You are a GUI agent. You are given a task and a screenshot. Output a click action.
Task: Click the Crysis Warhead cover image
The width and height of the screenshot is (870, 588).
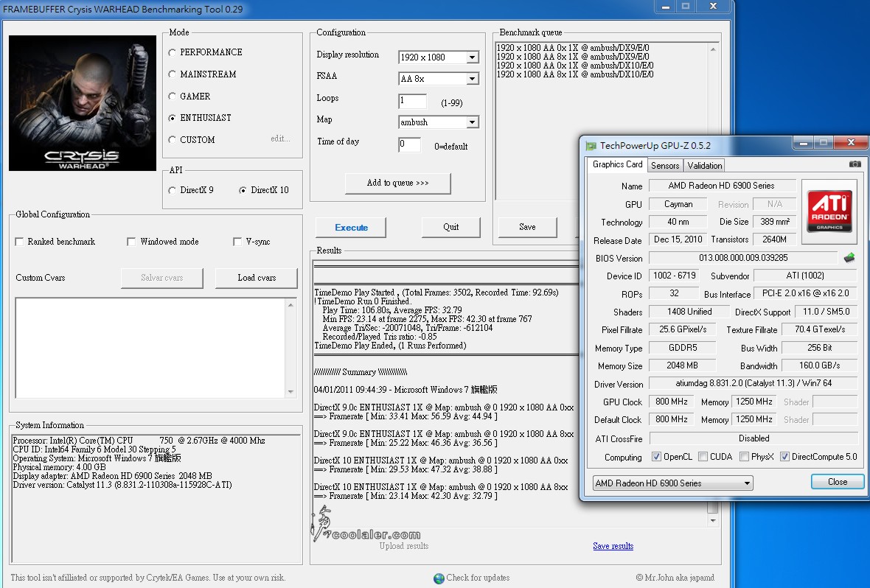[83, 103]
